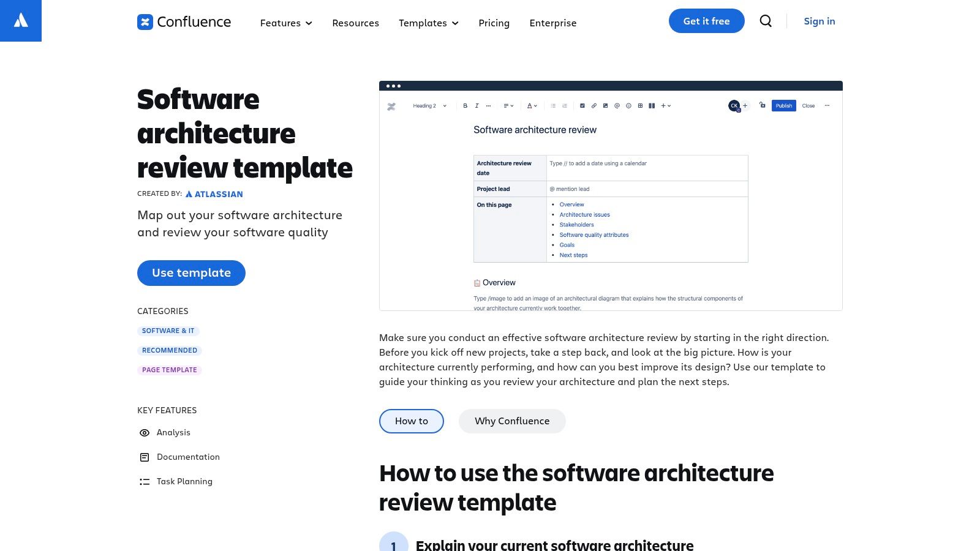The height and width of the screenshot is (551, 980).
Task: Click the Confluence logo icon
Action: point(145,22)
